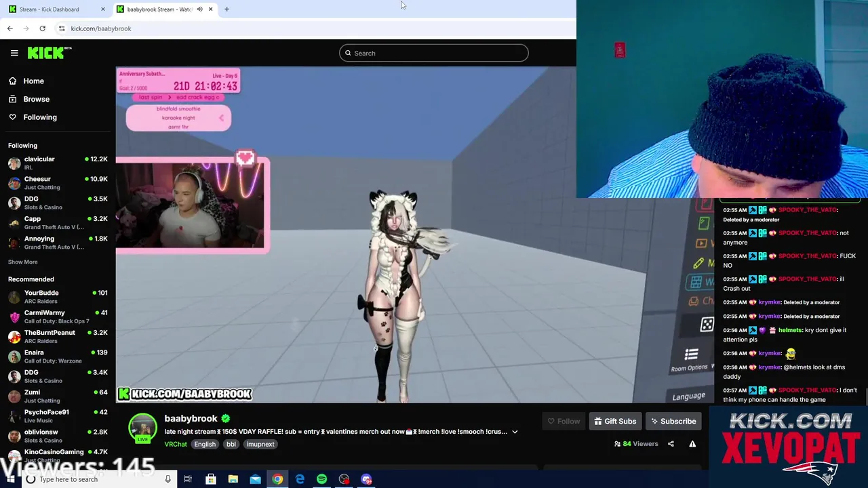This screenshot has height=488, width=868.
Task: Go back with the browser back arrow
Action: pos(9,28)
